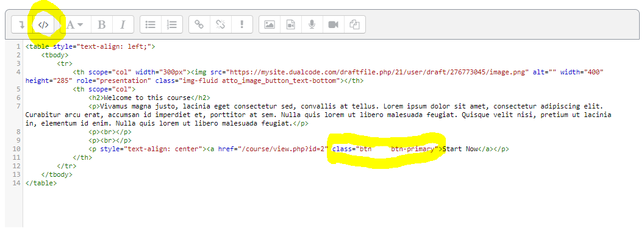Click the unlink icon
This screenshot has height=239, width=644.
tap(221, 24)
